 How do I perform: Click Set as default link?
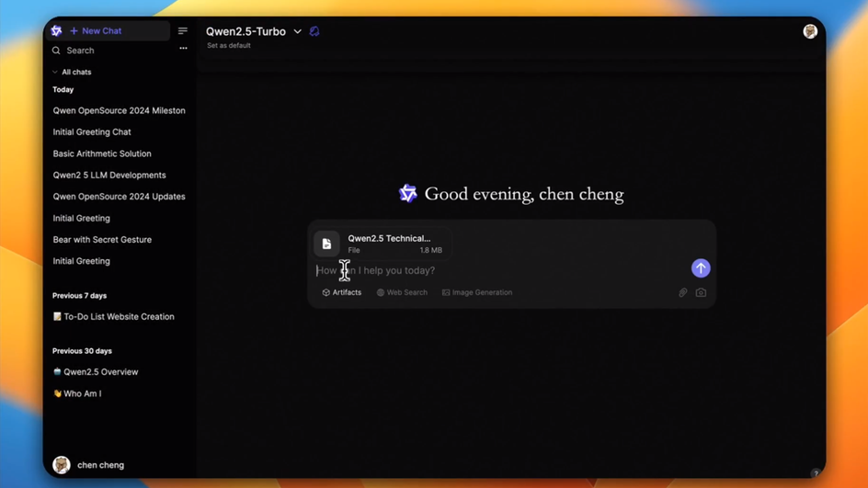coord(229,45)
